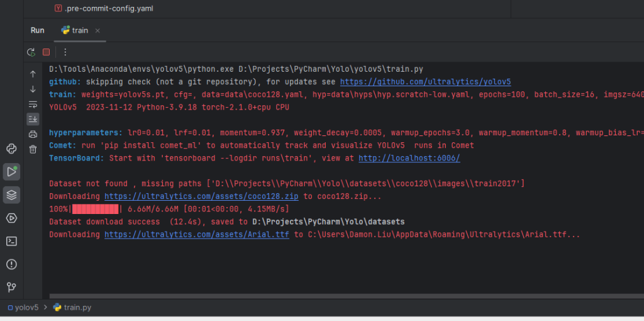Open the ultralytics yolov5 GitHub link
Viewport: 644px width, 321px height.
425,82
